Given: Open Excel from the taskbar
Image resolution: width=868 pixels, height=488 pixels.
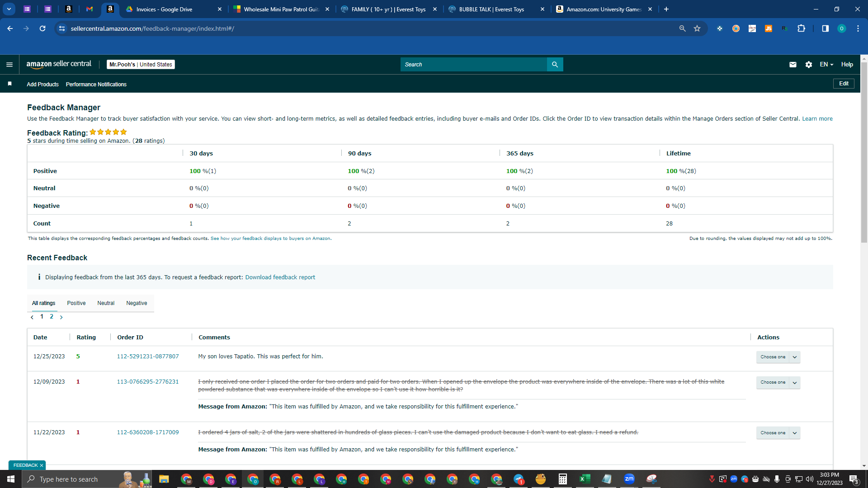Looking at the screenshot, I should [585, 479].
